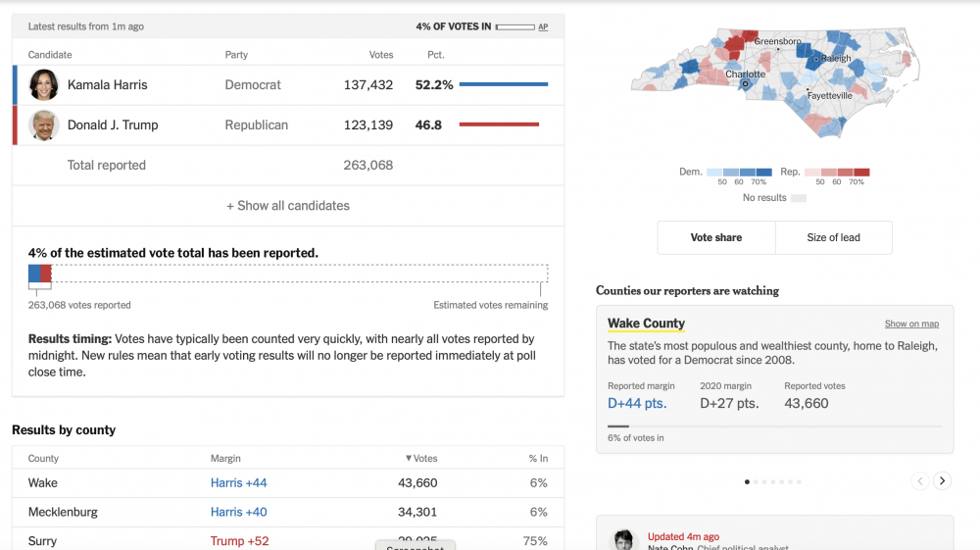
Task: Switch map to Size of lead view
Action: coord(833,237)
